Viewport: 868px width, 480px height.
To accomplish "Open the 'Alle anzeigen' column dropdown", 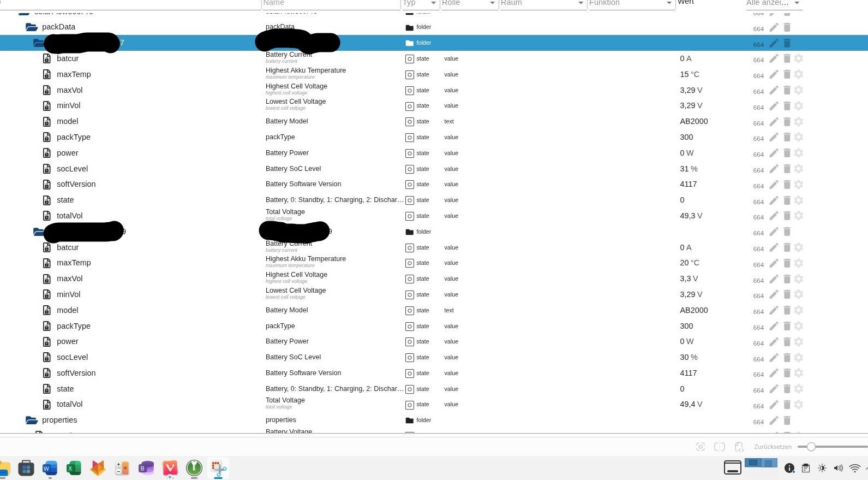I will [x=797, y=3].
